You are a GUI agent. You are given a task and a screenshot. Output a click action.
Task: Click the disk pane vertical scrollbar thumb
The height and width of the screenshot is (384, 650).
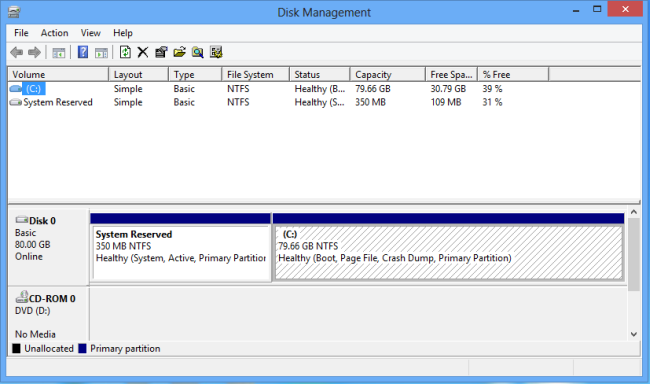(634, 254)
